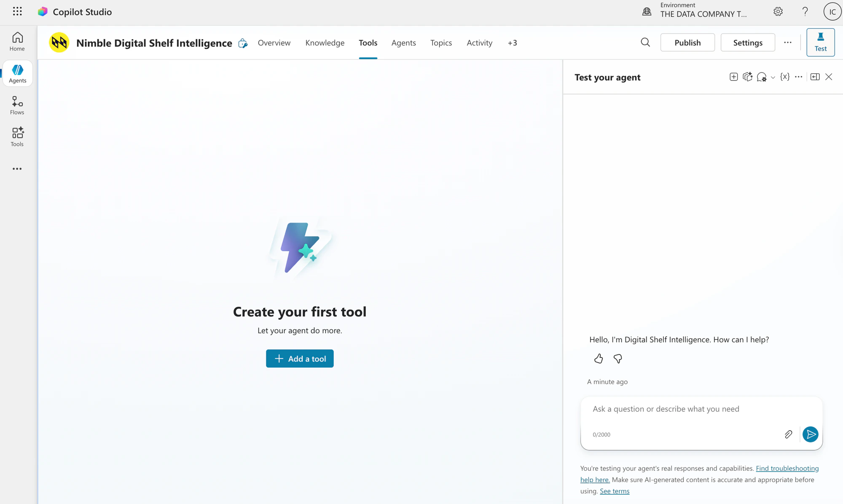Open the See terms link

click(614, 491)
